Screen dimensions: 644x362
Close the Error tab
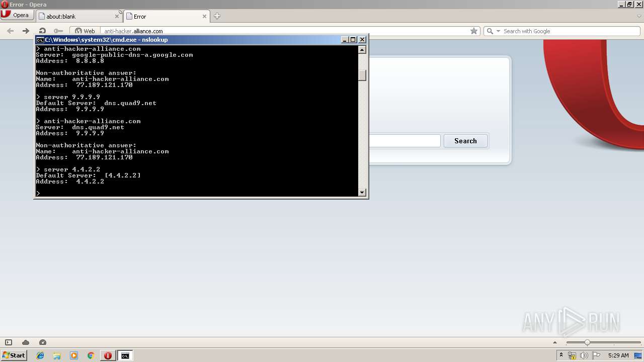pos(205,16)
